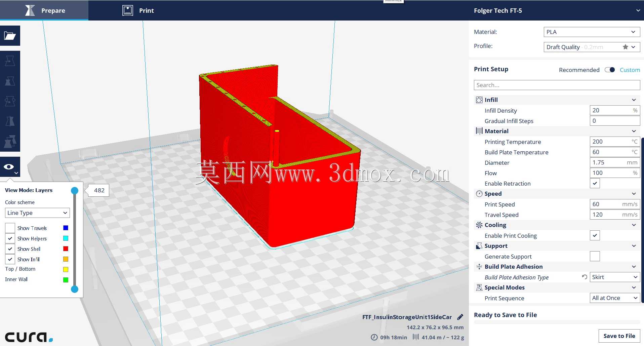Collapse the Infill section chevron
The width and height of the screenshot is (644, 346).
coord(634,100)
